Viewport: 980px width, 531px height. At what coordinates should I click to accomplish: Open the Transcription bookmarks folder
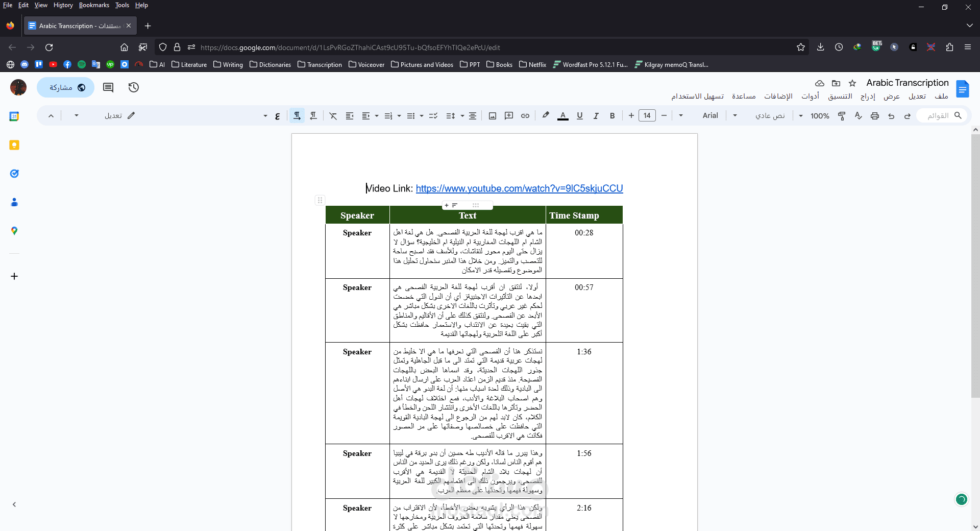coord(320,64)
